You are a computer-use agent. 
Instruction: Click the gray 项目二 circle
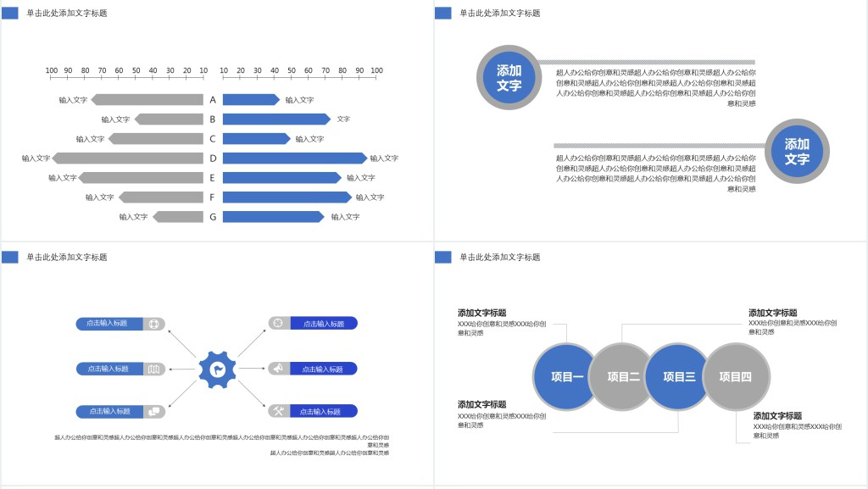tap(622, 376)
